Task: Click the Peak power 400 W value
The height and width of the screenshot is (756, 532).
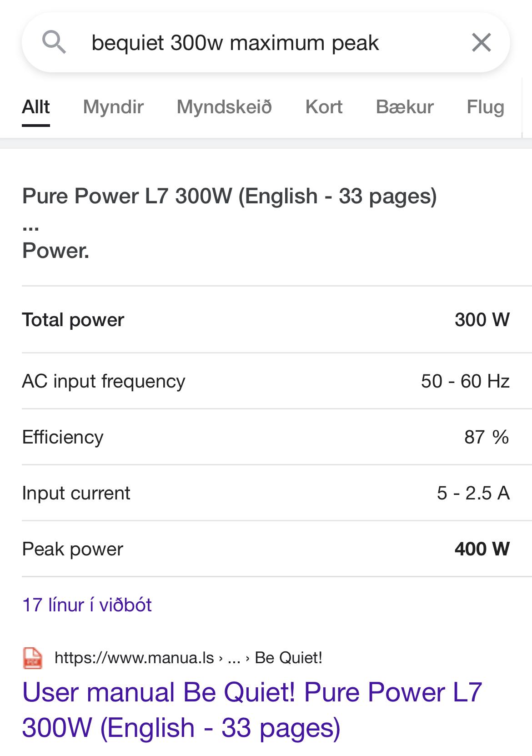Action: click(x=482, y=549)
